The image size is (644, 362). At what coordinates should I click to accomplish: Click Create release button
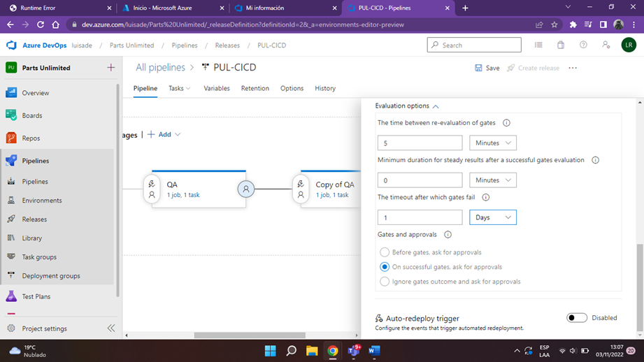(533, 68)
